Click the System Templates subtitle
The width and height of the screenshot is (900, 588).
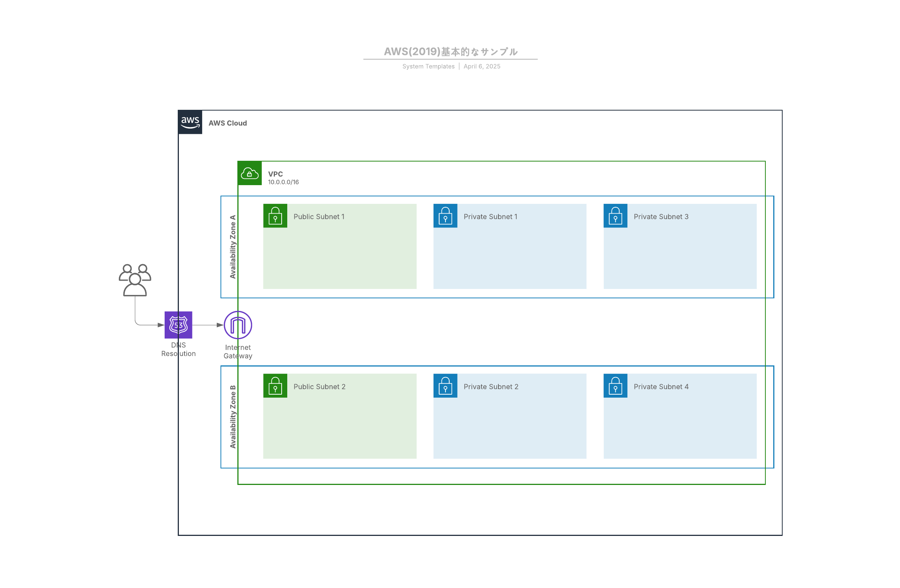pos(429,66)
